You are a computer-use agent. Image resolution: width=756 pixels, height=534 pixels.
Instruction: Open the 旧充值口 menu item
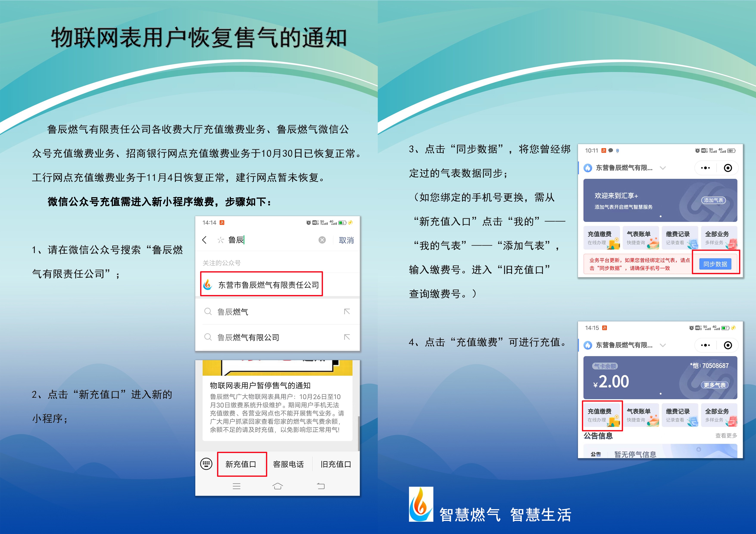336,464
